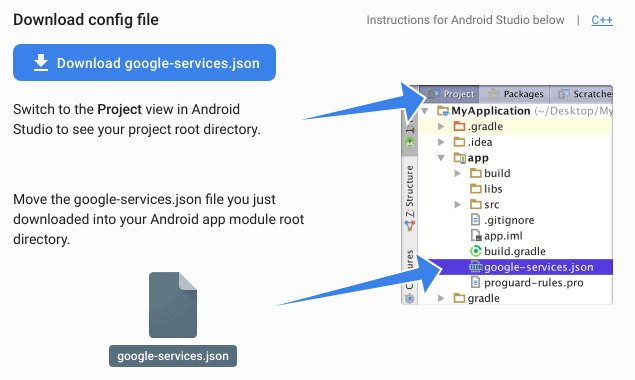Switch to the Scratches tab
The height and width of the screenshot is (380, 635).
coord(582,94)
